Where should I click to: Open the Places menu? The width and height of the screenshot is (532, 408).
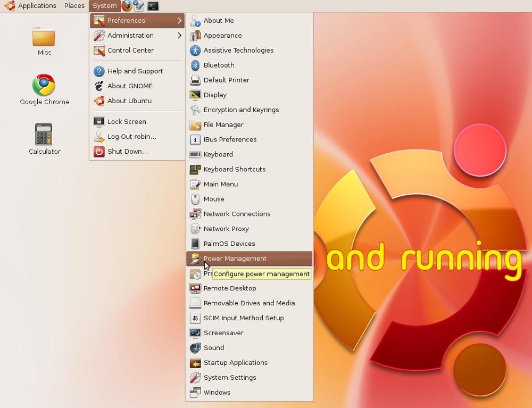pyautogui.click(x=74, y=6)
